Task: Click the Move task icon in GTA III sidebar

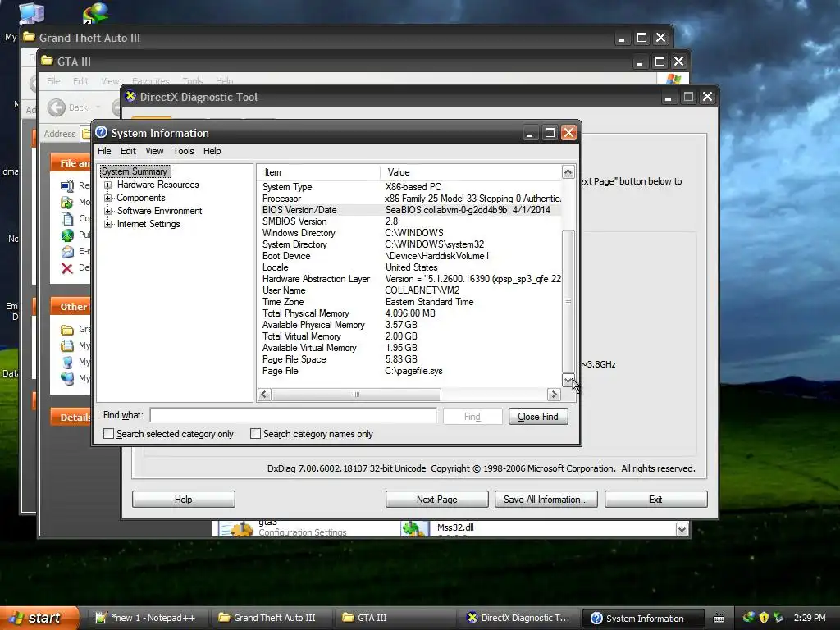Action: tap(67, 202)
